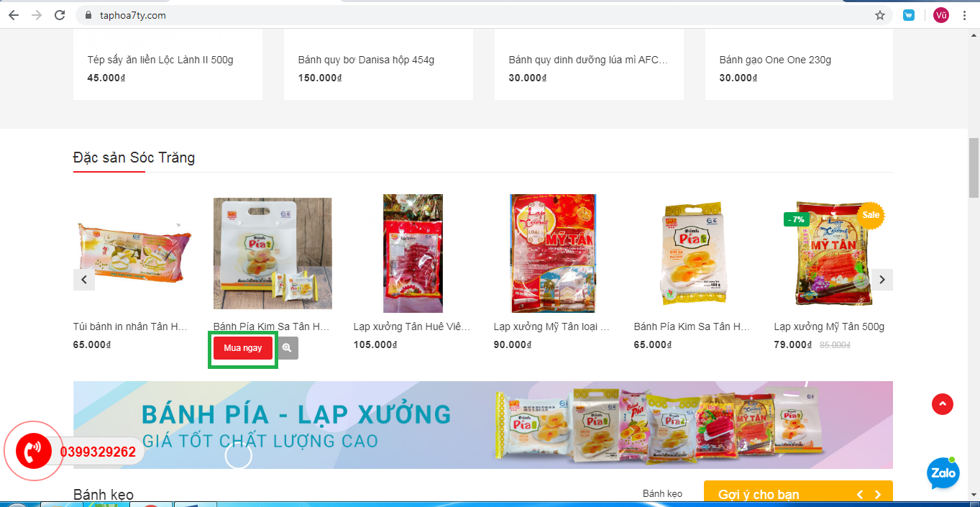Viewport: 980px width, 507px height.
Task: Show next Đặc sản Sóc Trăng products
Action: tap(882, 280)
